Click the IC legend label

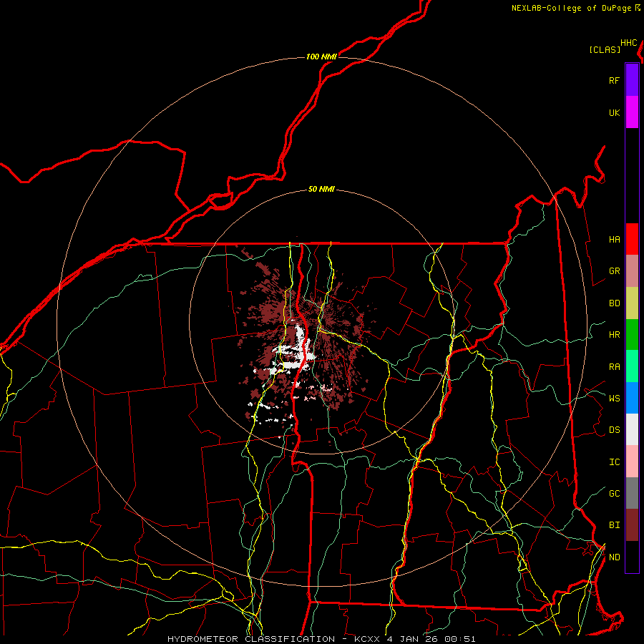point(614,462)
